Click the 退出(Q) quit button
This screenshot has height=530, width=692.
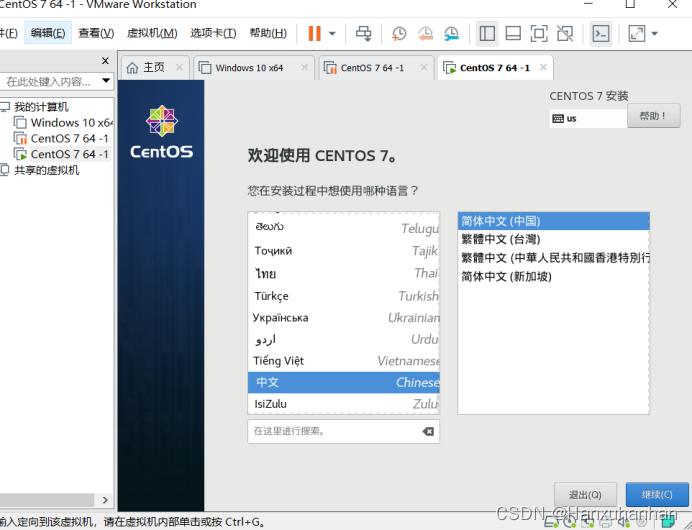585,495
